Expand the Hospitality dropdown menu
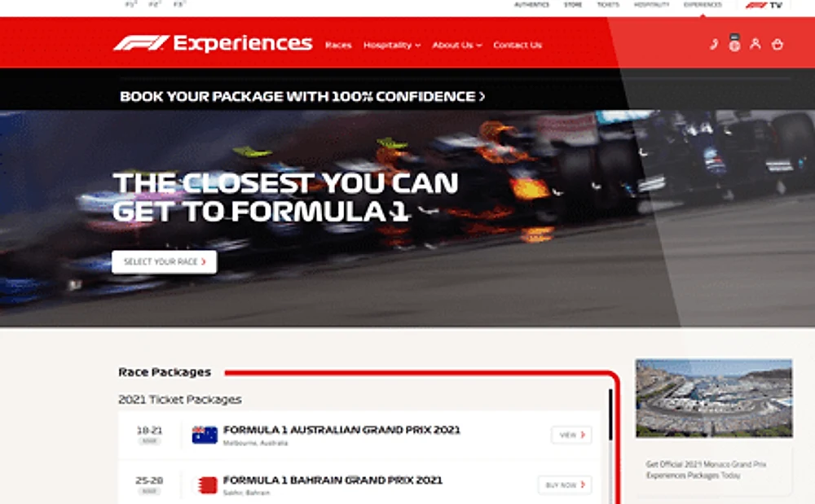 [392, 45]
